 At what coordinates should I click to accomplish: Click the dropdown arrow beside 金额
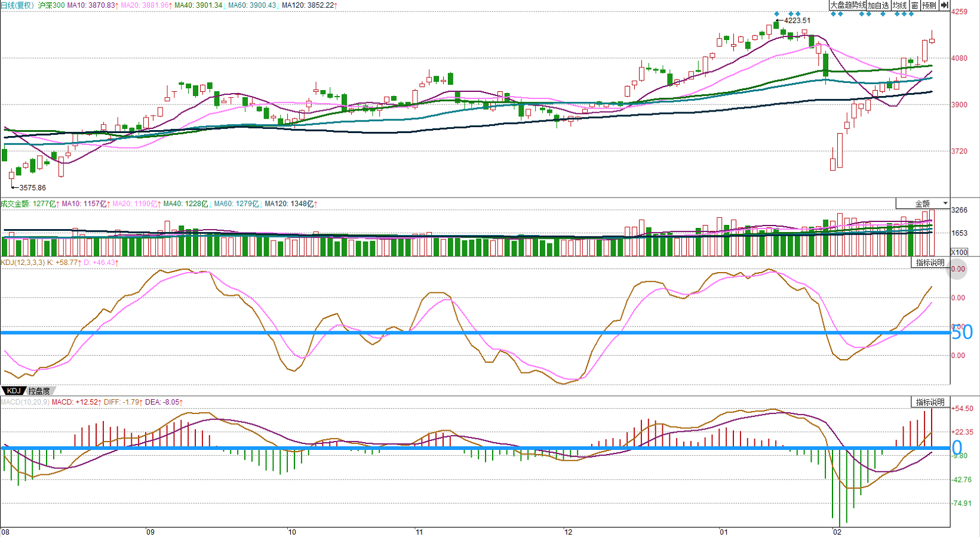click(x=945, y=203)
